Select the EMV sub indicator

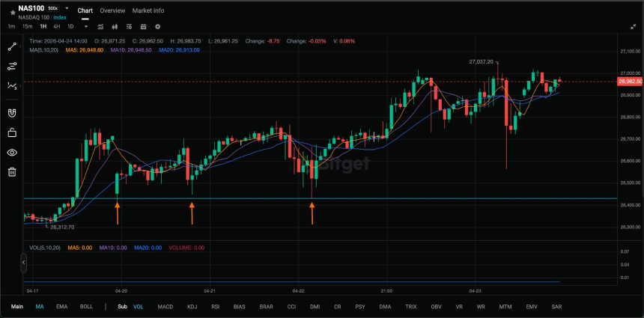[x=532, y=307]
